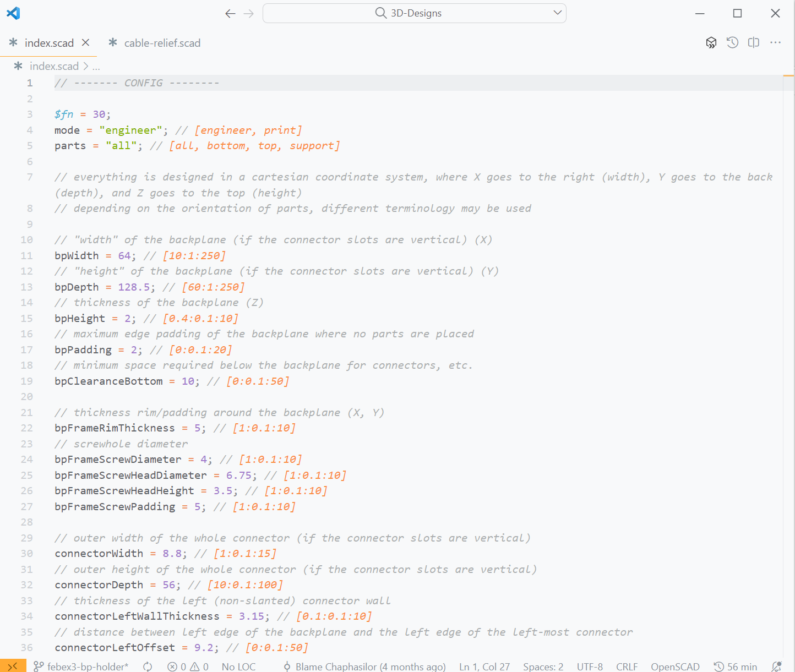Screen dimensions: 795x672
Task: Click the synchronize changes icon
Action: pos(148,666)
